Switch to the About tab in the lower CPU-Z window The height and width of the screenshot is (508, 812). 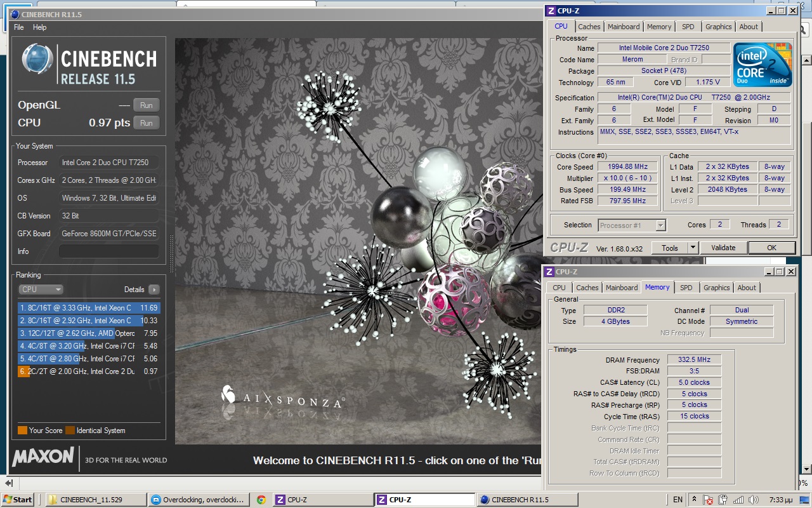click(747, 288)
